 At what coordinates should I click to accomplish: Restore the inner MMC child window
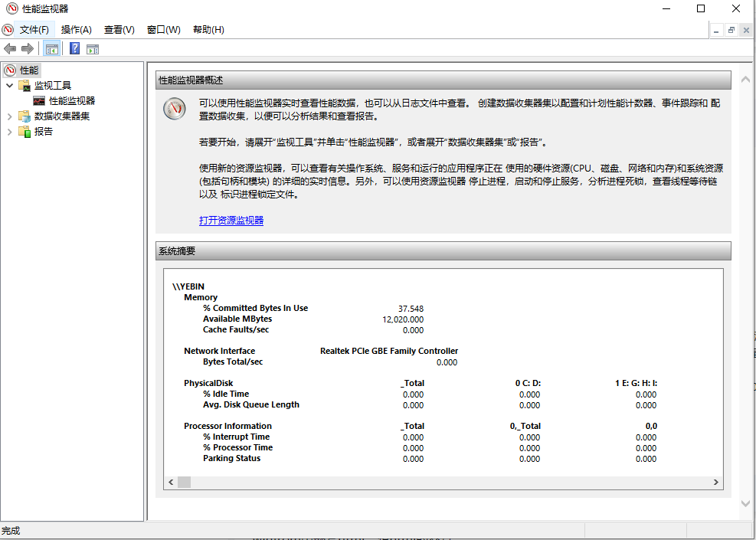click(x=731, y=30)
